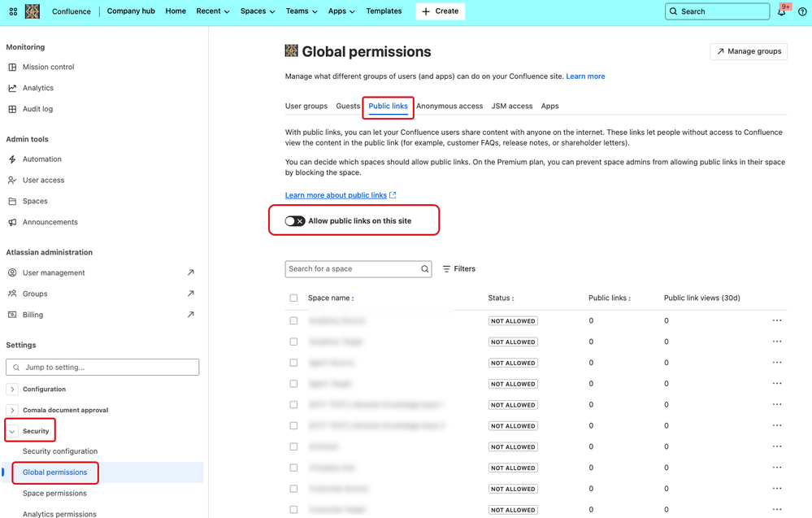
Task: Click the Analytics chart icon
Action: pos(12,88)
